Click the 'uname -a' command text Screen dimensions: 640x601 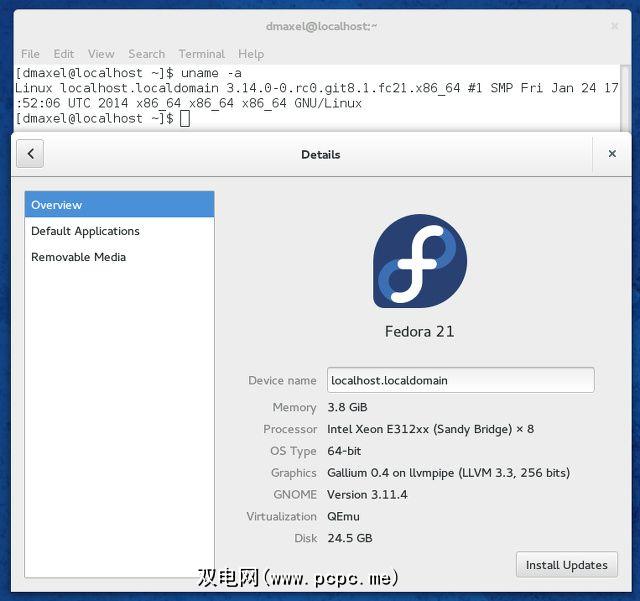[211, 73]
